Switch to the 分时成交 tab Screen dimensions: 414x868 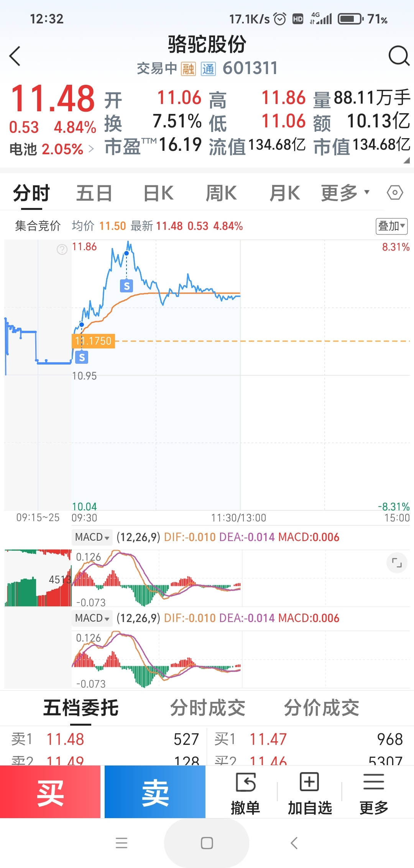pyautogui.click(x=208, y=708)
